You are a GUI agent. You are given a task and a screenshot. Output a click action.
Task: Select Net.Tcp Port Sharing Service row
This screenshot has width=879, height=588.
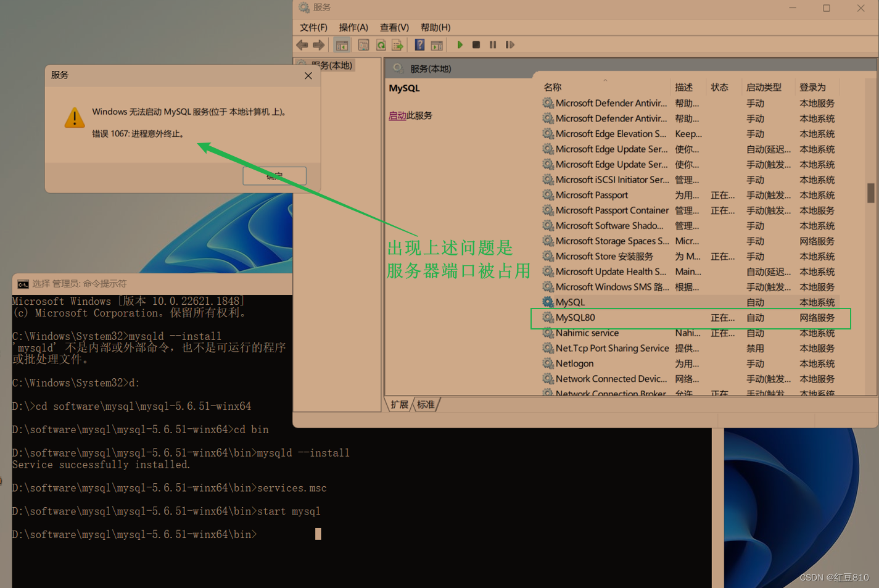[690, 349]
